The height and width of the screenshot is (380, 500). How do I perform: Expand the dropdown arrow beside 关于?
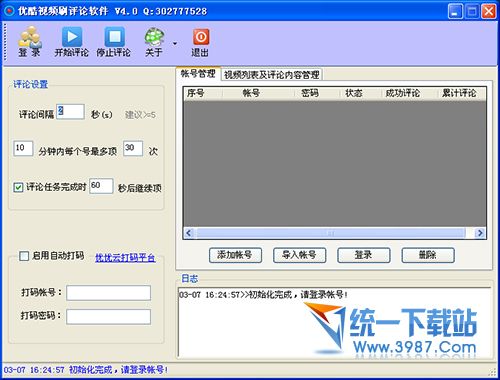coord(175,43)
